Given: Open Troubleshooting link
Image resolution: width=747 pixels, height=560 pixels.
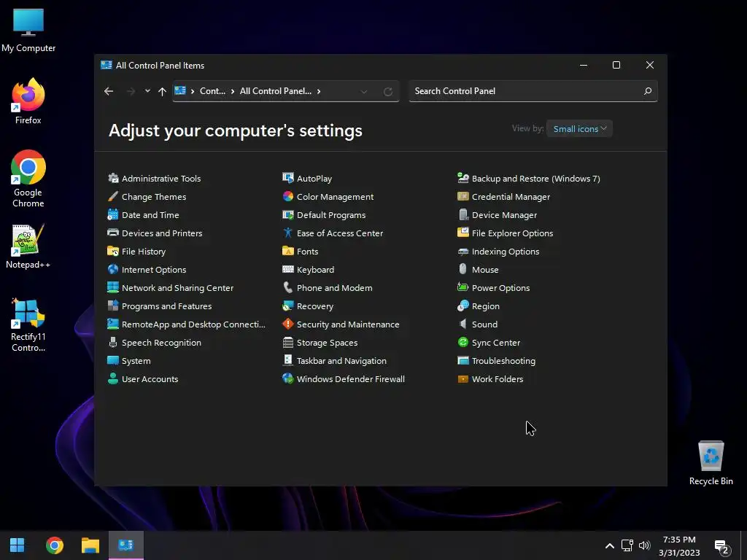Looking at the screenshot, I should pyautogui.click(x=503, y=361).
